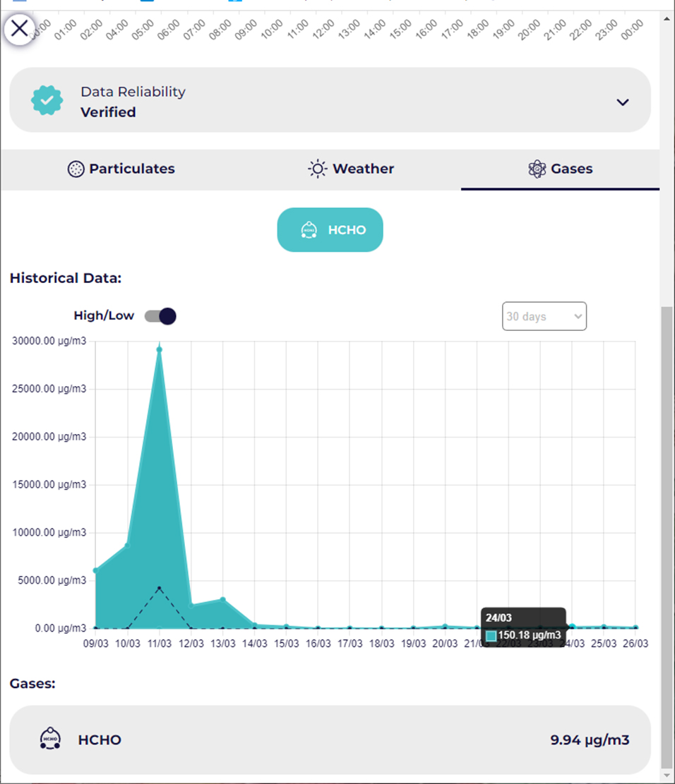The height and width of the screenshot is (784, 675).
Task: Expand the Data Reliability chevron
Action: pyautogui.click(x=622, y=102)
